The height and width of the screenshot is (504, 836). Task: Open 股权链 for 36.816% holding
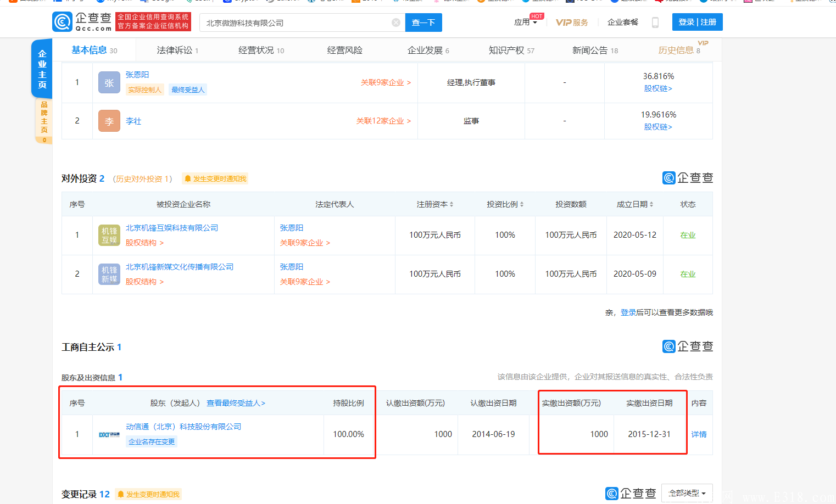click(x=658, y=88)
